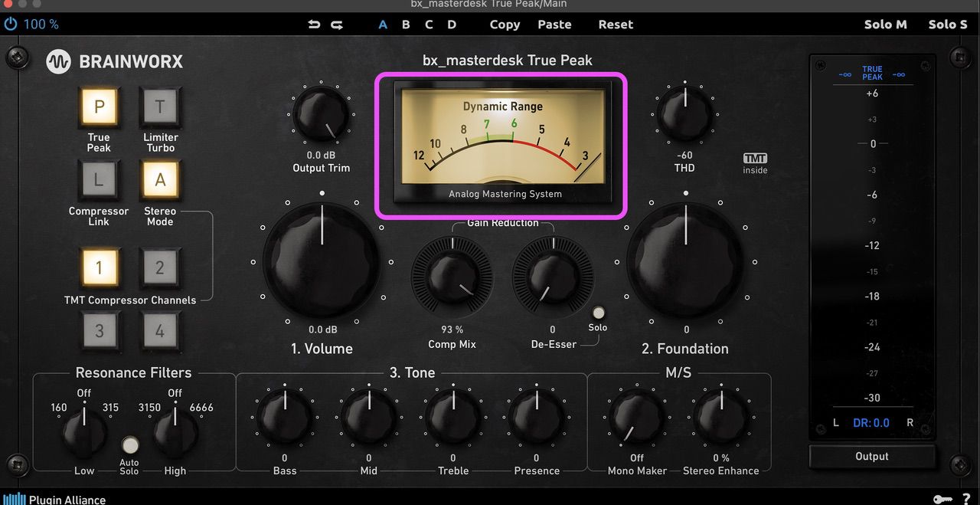Click the Copy button
The width and height of the screenshot is (980, 505).
coord(505,25)
